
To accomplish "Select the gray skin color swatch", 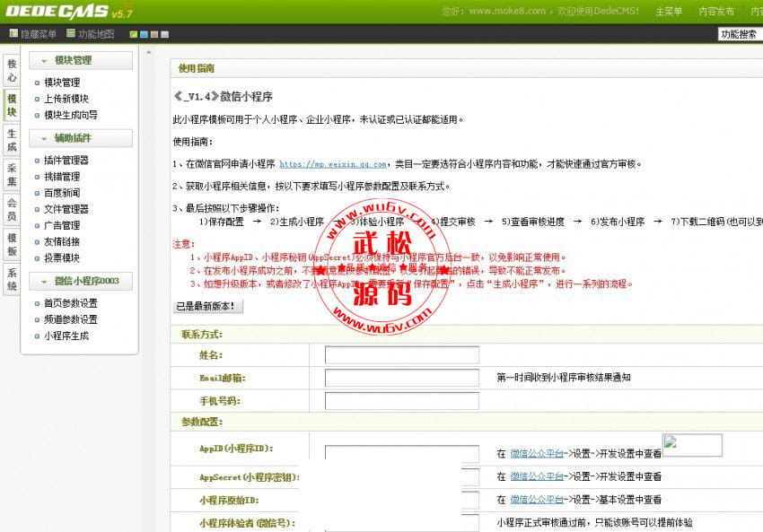I will tap(165, 34).
